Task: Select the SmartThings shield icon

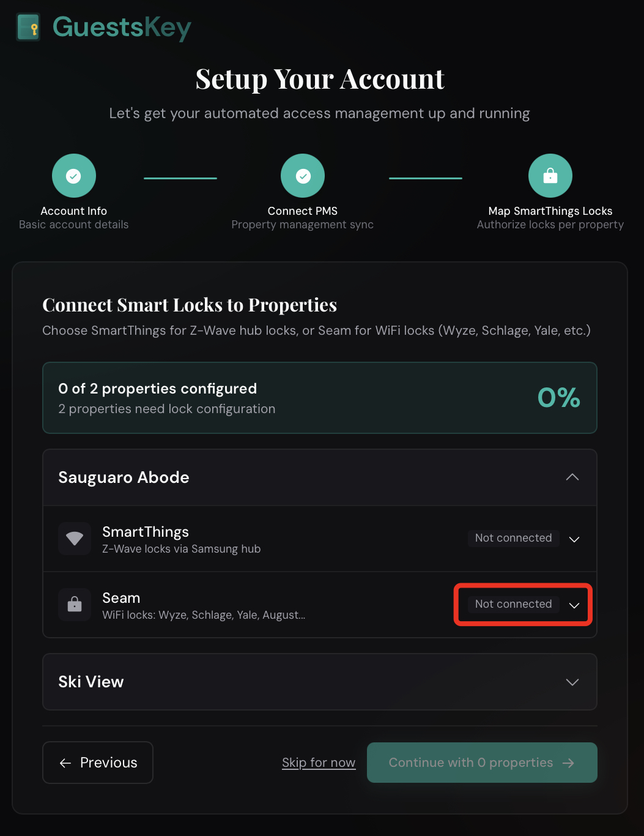Action: (74, 539)
